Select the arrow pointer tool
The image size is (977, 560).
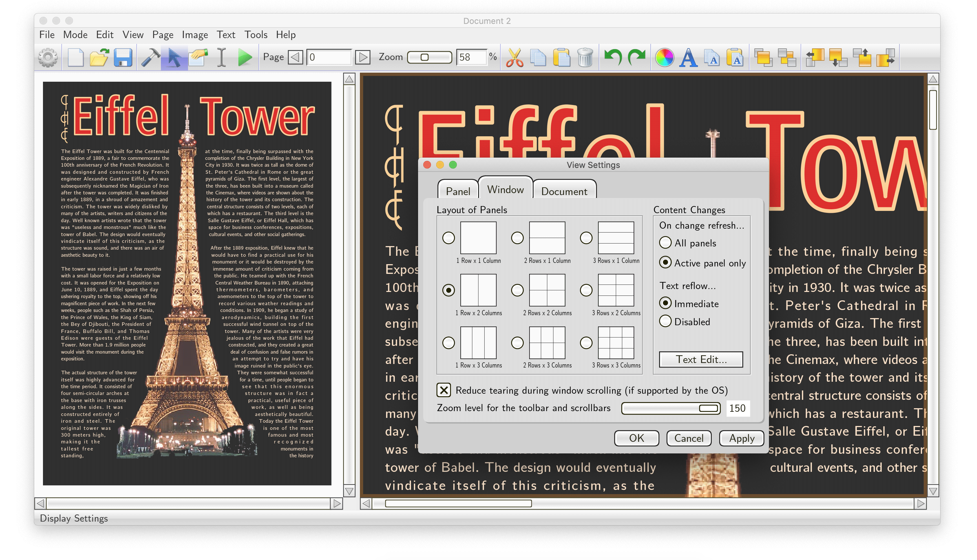[x=174, y=58]
